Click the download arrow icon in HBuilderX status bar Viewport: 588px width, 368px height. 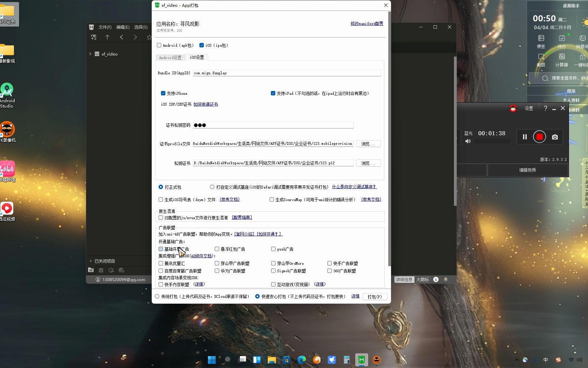click(x=436, y=279)
